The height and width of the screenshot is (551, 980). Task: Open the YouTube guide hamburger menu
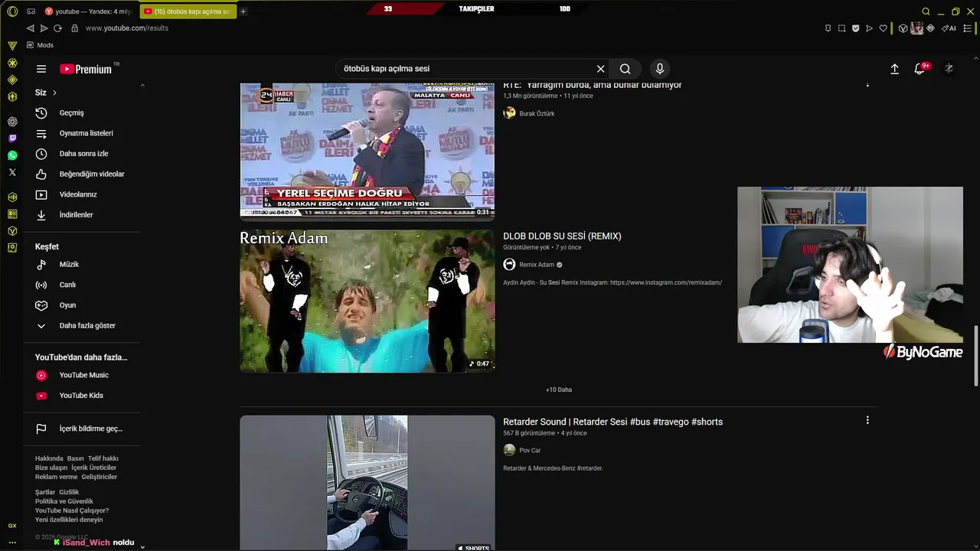coord(41,69)
